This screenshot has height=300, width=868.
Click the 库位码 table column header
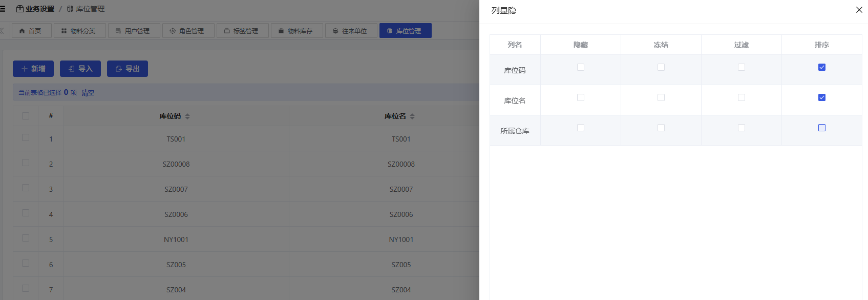(176, 116)
